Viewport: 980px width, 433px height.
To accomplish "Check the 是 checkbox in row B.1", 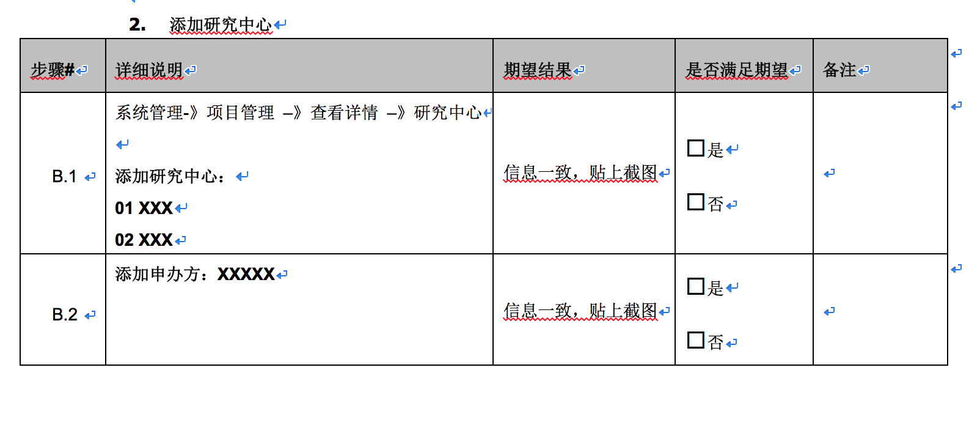I will (x=696, y=148).
